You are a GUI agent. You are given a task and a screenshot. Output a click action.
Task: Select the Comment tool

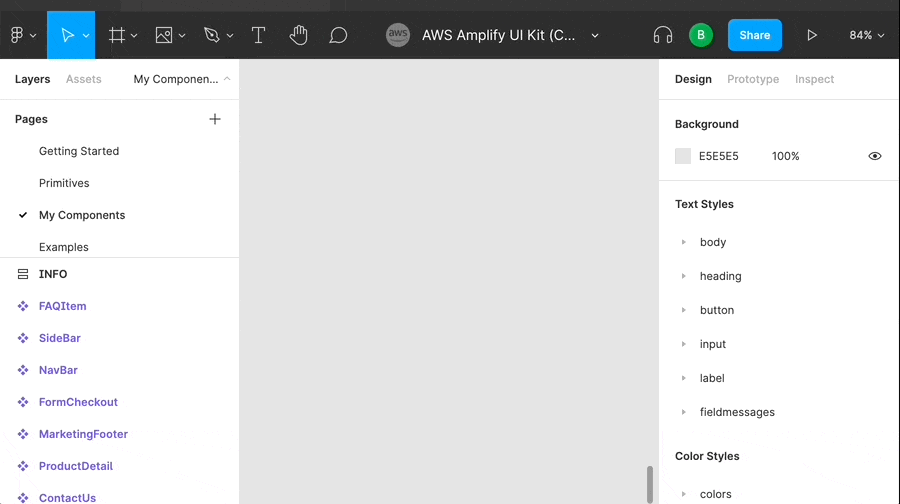[338, 35]
